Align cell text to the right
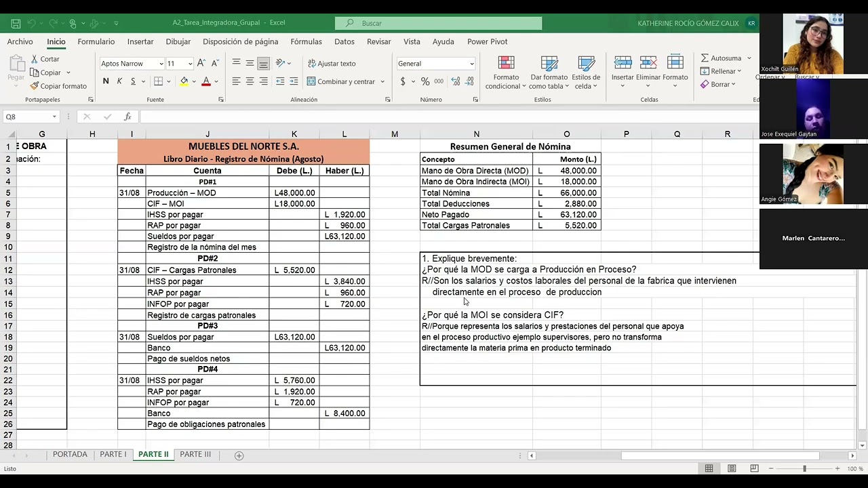This screenshot has height=488, width=868. pyautogui.click(x=263, y=81)
